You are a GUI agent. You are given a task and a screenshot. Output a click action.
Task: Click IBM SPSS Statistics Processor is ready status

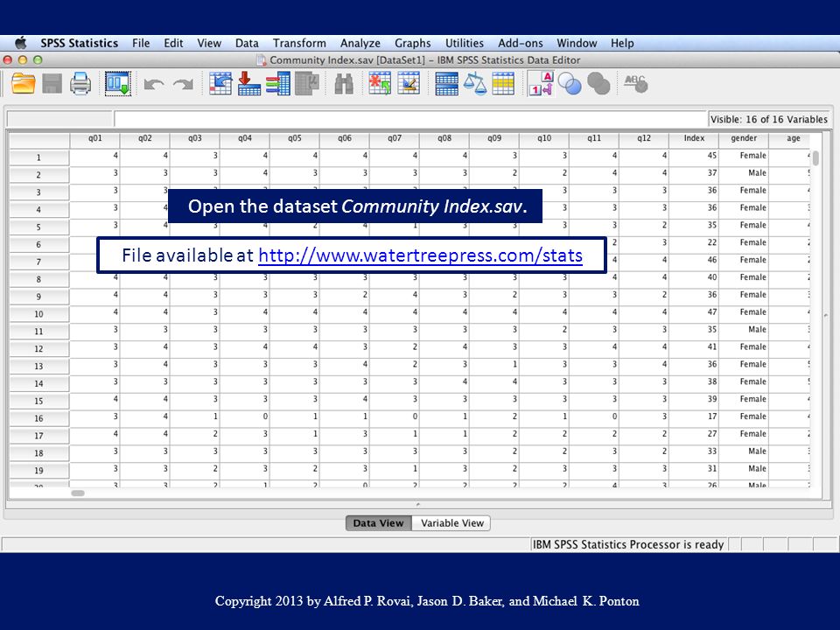pos(628,544)
